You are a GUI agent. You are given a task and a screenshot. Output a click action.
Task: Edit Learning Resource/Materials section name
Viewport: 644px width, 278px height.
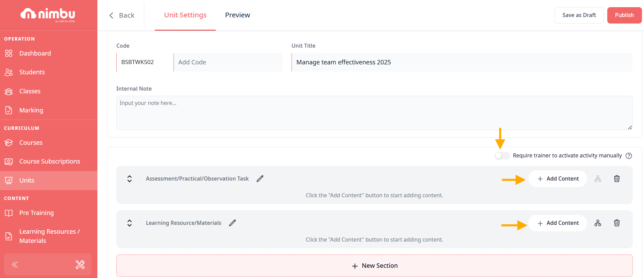[232, 223]
